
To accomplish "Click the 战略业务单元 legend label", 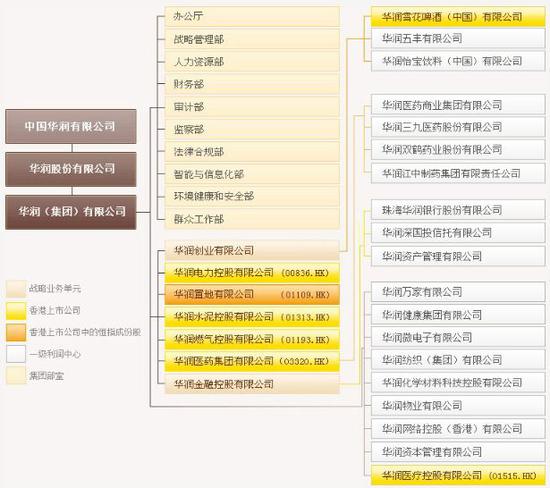I will pyautogui.click(x=55, y=289).
